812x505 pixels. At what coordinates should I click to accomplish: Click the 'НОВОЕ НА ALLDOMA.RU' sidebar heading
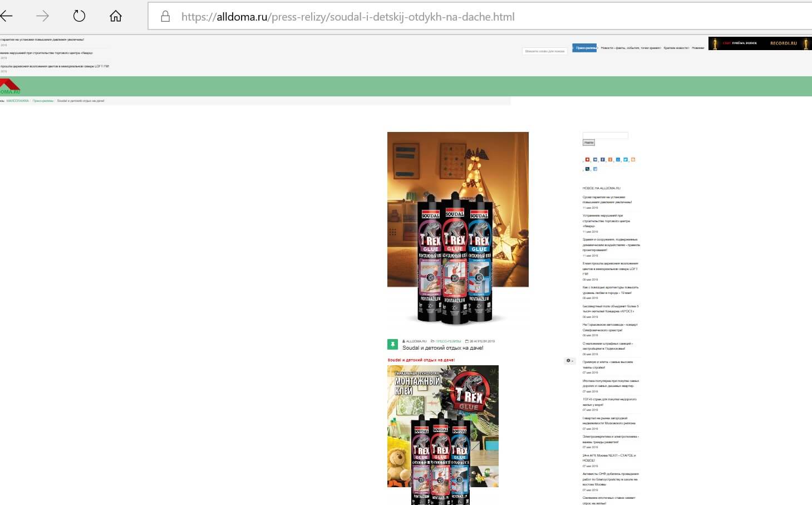coord(602,188)
